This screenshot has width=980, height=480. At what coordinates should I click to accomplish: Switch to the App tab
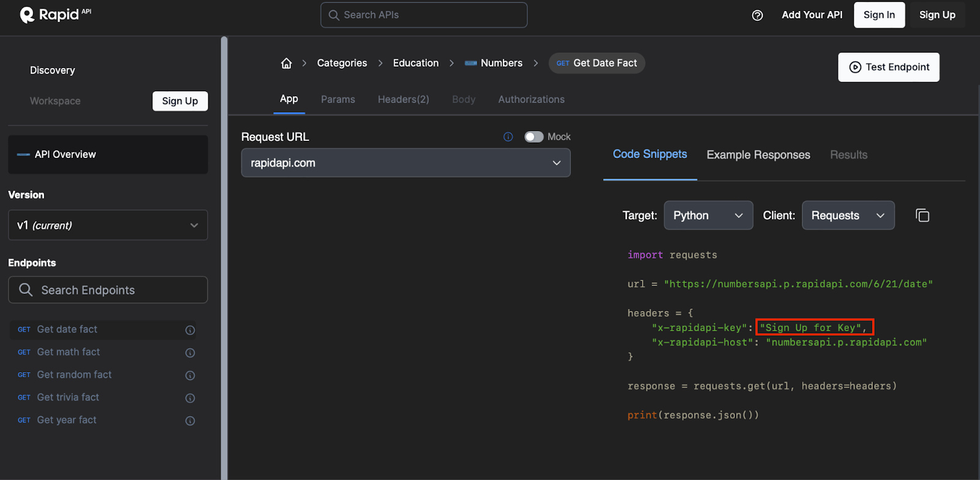pos(289,99)
